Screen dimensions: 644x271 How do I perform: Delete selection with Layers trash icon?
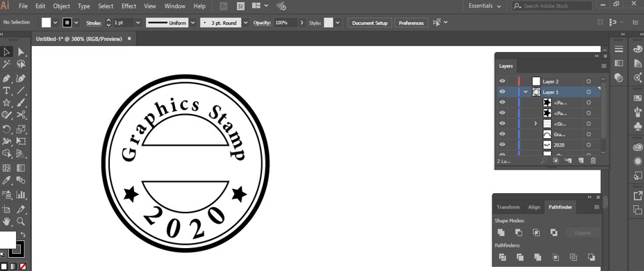coord(593,161)
